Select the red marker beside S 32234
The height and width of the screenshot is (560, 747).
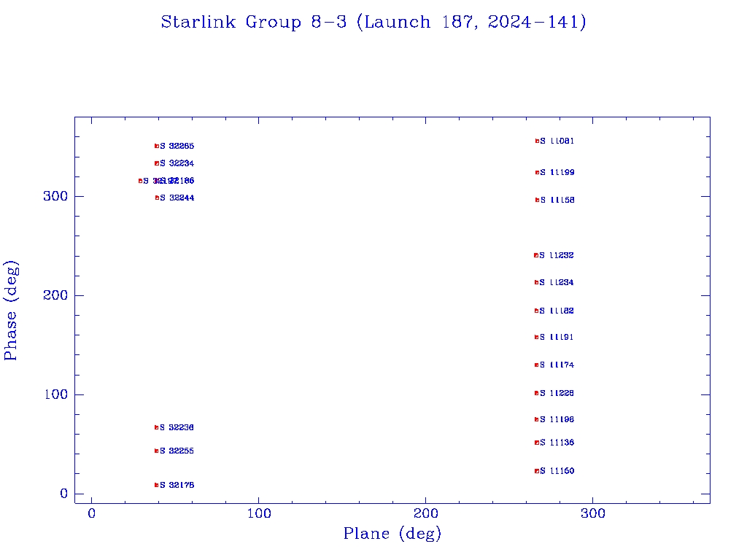tap(156, 163)
